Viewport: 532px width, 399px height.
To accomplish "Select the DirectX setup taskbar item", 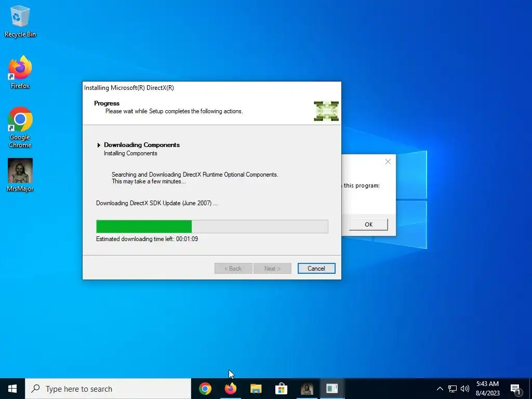I will tap(332, 389).
